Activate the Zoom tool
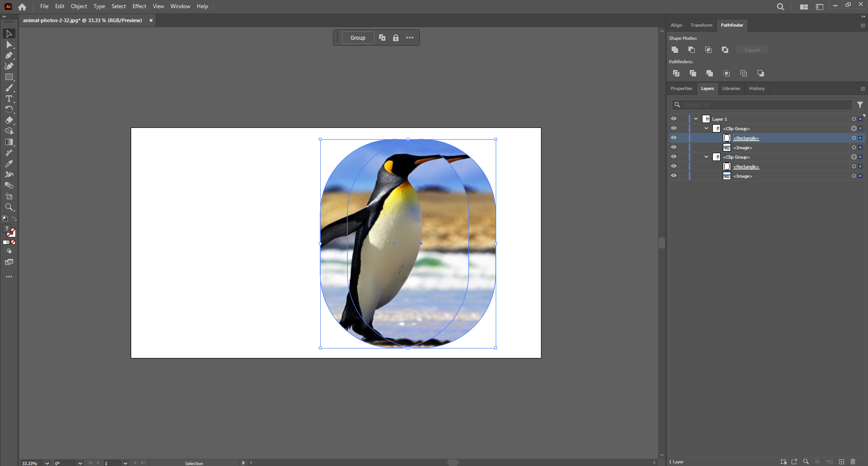The width and height of the screenshot is (868, 466). pyautogui.click(x=9, y=207)
